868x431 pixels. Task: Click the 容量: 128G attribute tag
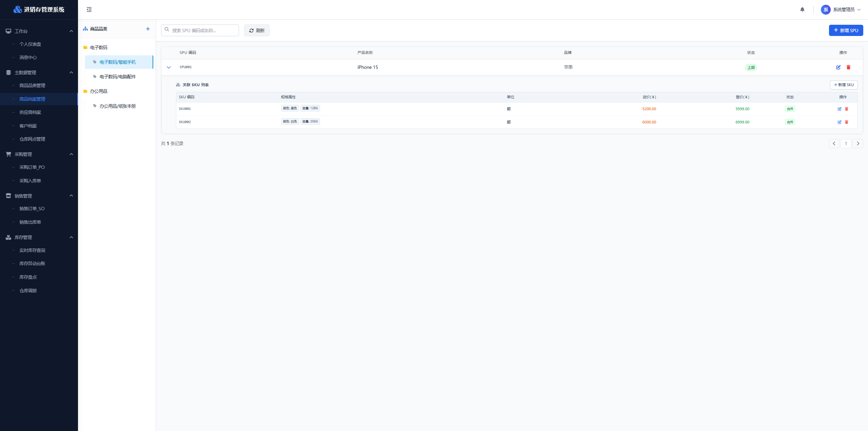[310, 108]
